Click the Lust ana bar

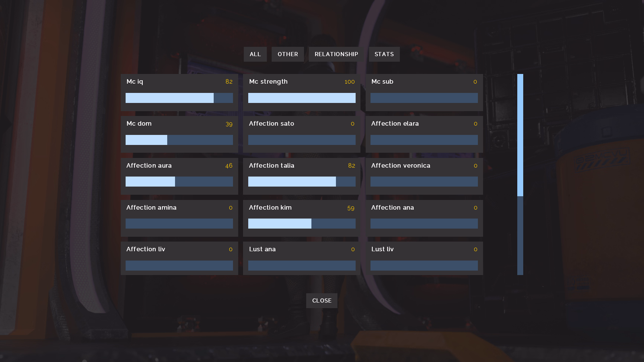tap(301, 266)
